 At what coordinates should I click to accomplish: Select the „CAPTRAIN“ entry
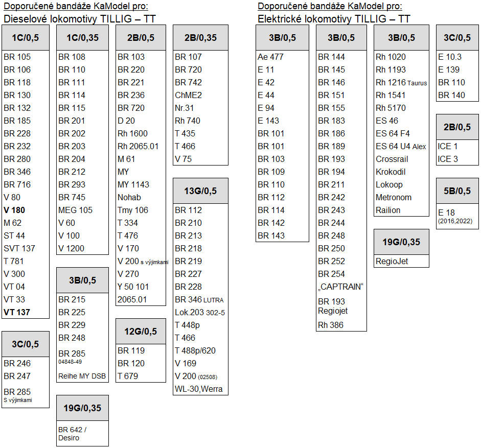pos(340,287)
